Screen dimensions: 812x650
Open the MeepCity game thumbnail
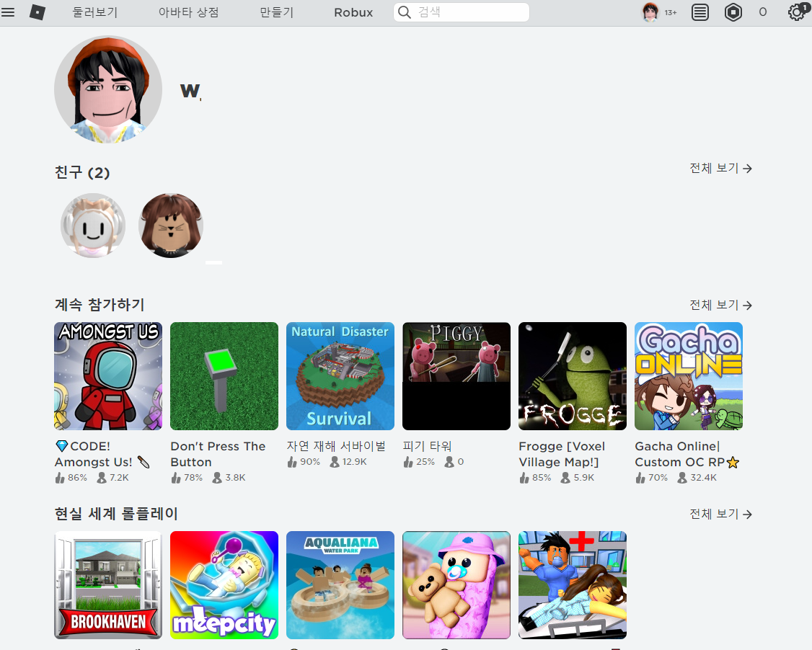pyautogui.click(x=224, y=585)
